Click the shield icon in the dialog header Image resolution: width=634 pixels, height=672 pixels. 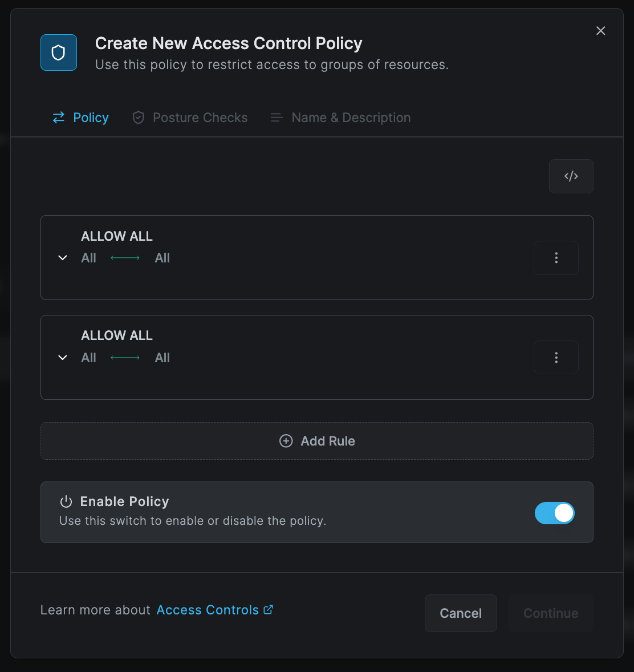pos(59,52)
